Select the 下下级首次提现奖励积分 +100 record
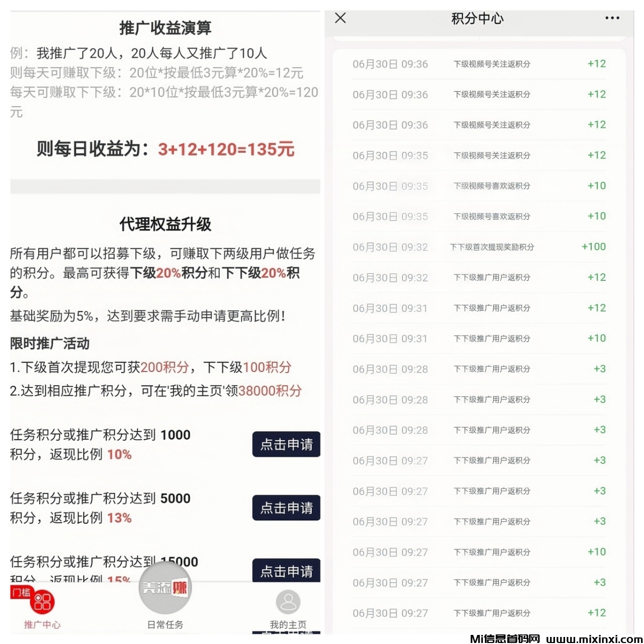The height and width of the screenshot is (644, 644). [479, 247]
